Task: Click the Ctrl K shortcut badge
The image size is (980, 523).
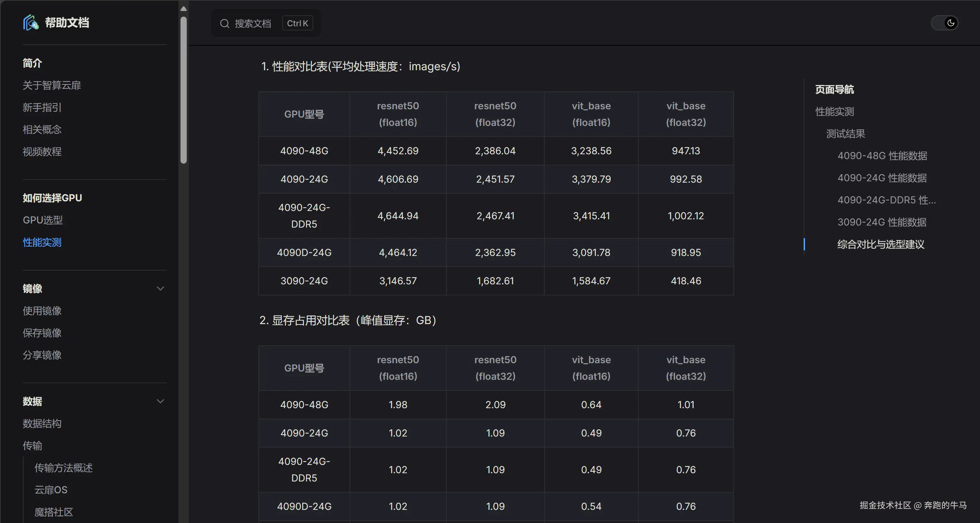Action: (297, 23)
